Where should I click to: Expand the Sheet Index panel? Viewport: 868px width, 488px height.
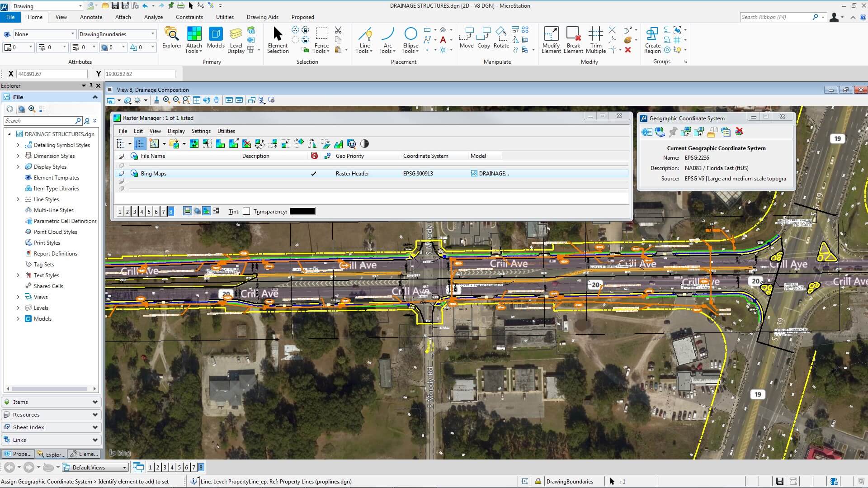pos(52,427)
